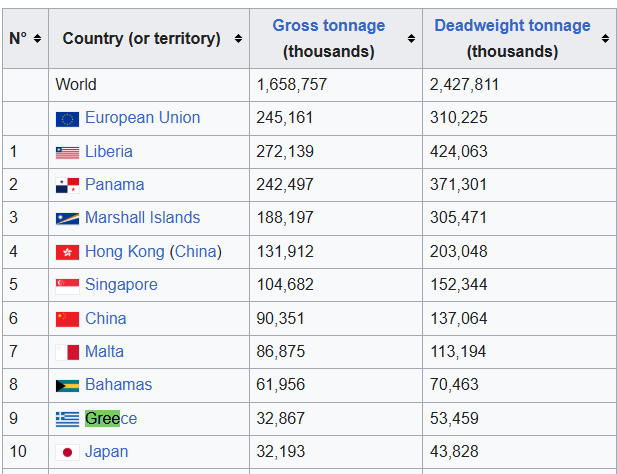Sort by Gross tonnage column arrows
This screenshot has width=617, height=474.
411,38
